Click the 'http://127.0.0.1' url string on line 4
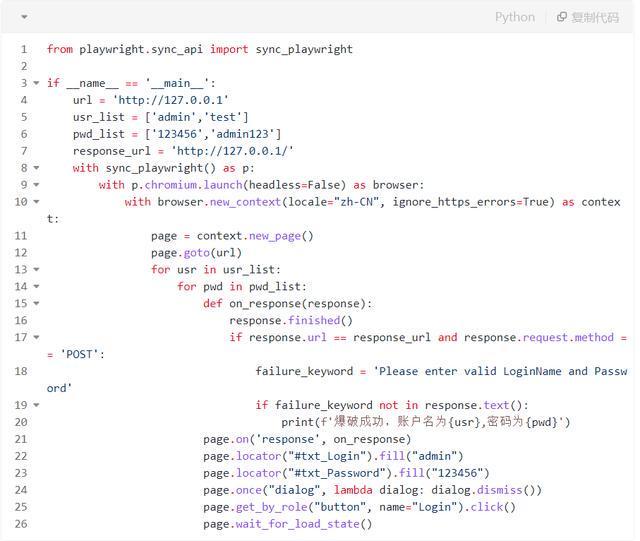Screen dimensions: 640x541 [x=170, y=100]
